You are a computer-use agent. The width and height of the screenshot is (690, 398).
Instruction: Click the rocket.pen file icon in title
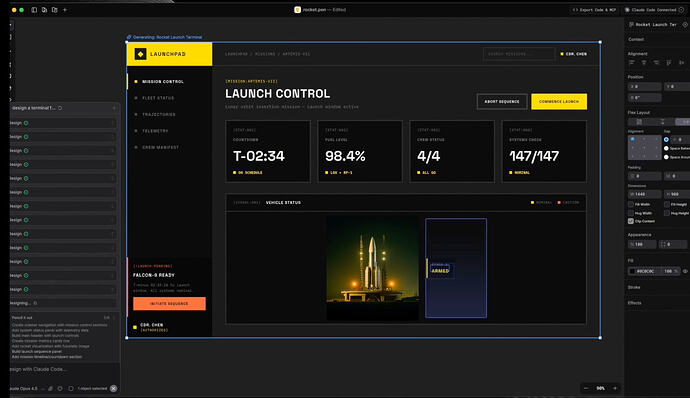tap(297, 10)
